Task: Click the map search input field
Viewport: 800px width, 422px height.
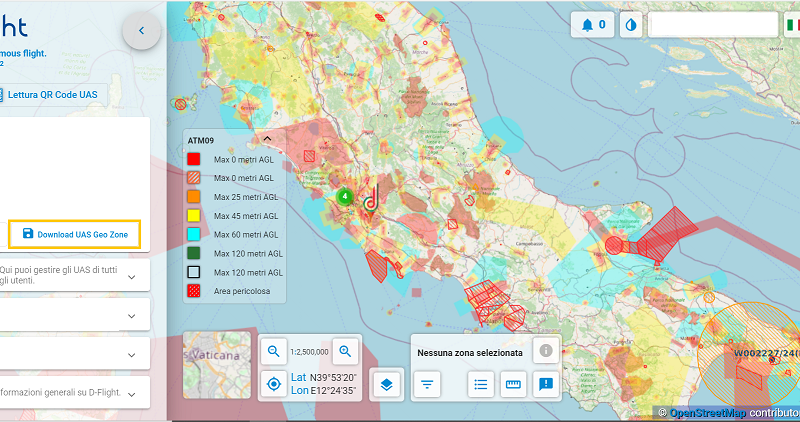Action: coord(712,25)
